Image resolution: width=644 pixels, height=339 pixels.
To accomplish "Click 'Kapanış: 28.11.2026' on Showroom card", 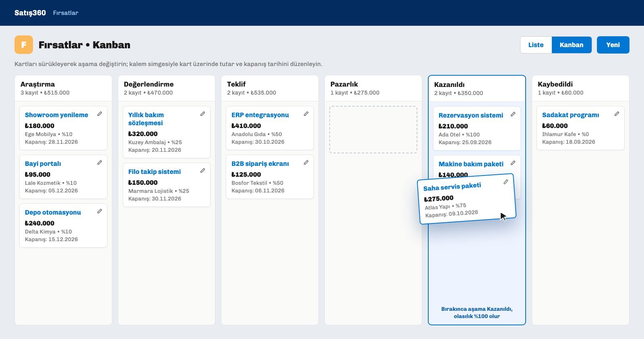I will 52,142.
